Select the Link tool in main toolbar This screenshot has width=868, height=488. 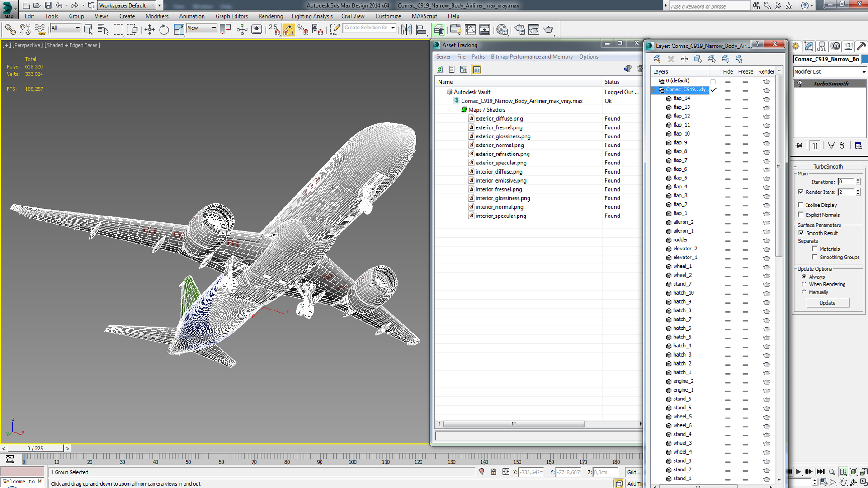coord(10,30)
